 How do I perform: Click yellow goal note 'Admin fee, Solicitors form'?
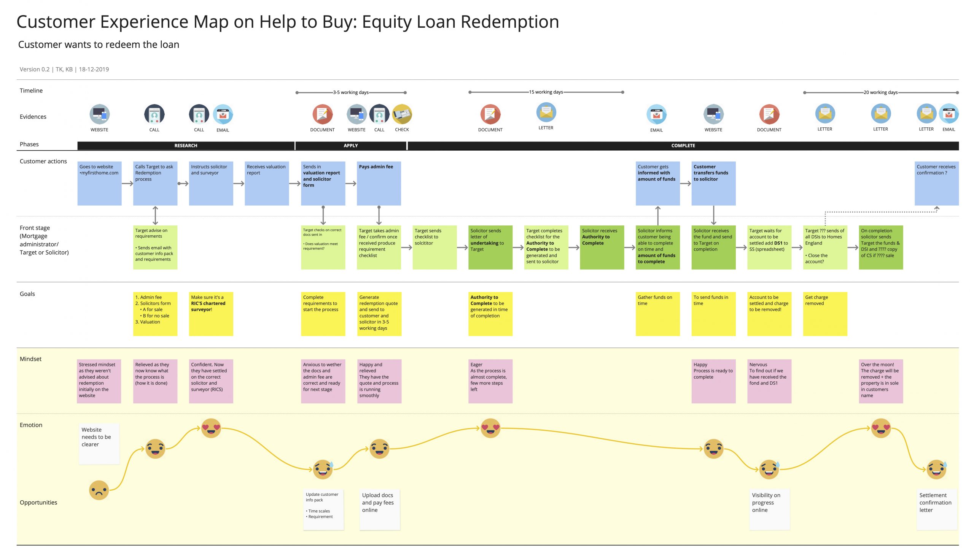pyautogui.click(x=155, y=314)
